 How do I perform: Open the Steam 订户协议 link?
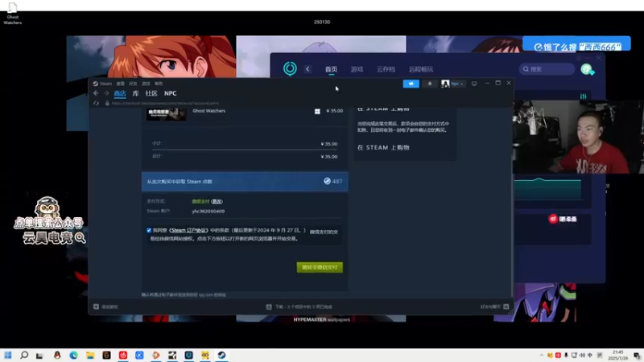(x=188, y=231)
